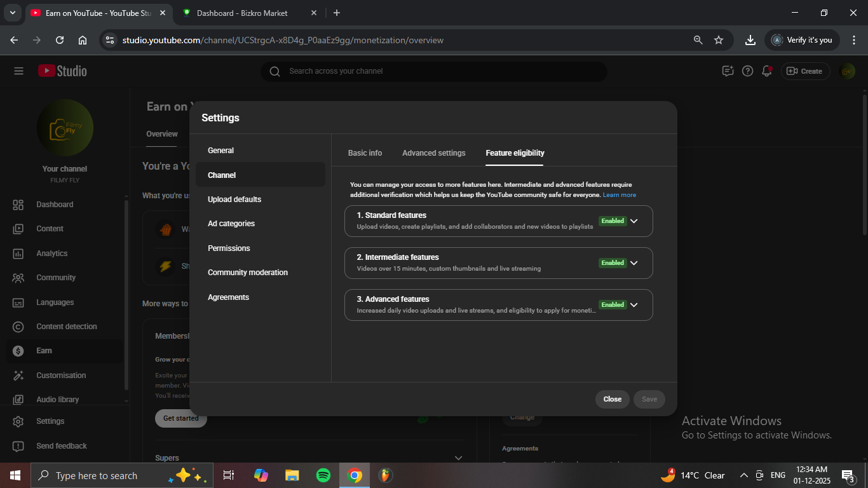Open Analytics from the sidebar
This screenshot has height=488, width=868.
point(51,254)
